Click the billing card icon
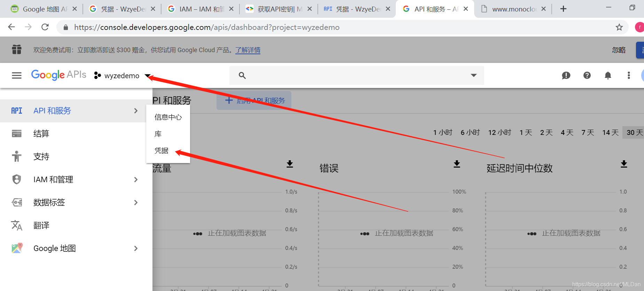This screenshot has width=644, height=291. pos(17,134)
